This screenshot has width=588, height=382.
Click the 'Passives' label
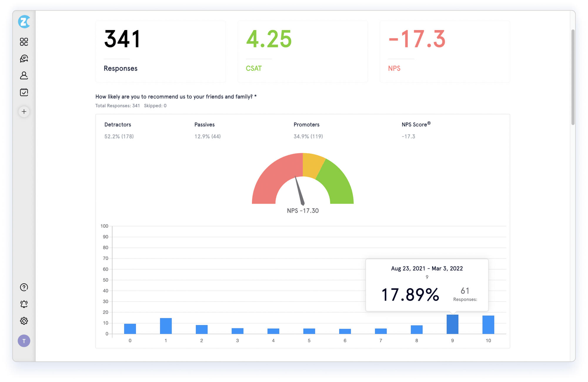point(205,125)
